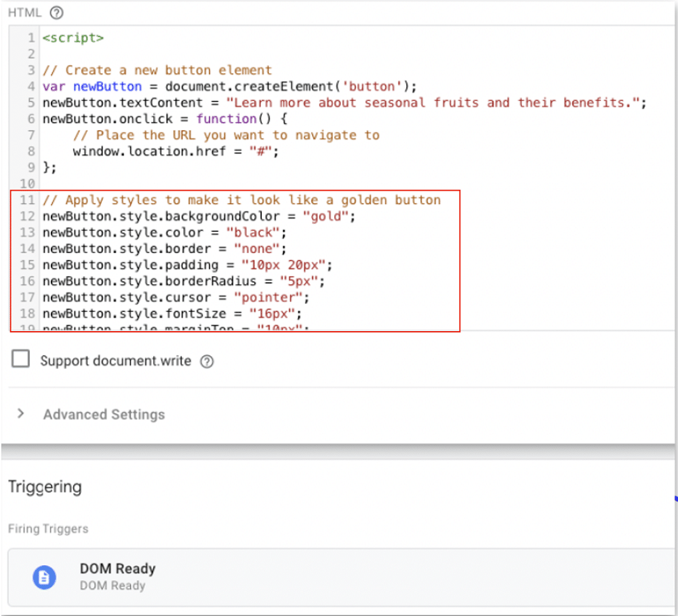Open the DOM Ready firing trigger
The image size is (678, 616).
click(x=342, y=577)
